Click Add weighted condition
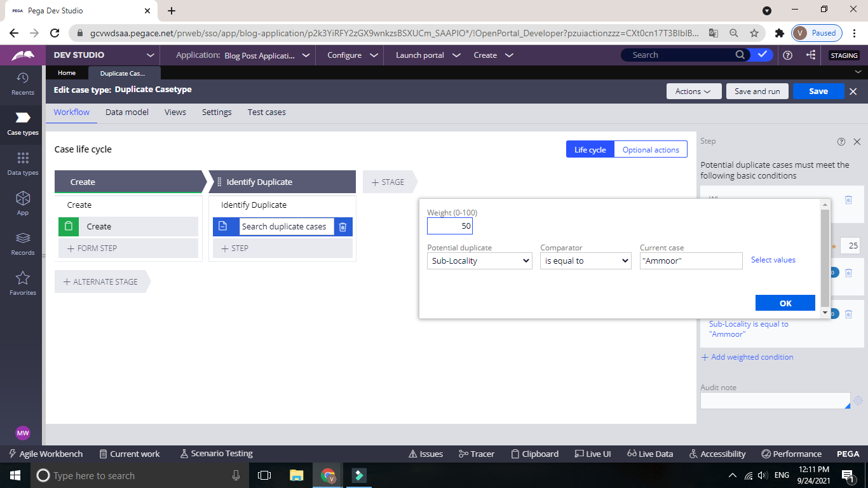 747,357
